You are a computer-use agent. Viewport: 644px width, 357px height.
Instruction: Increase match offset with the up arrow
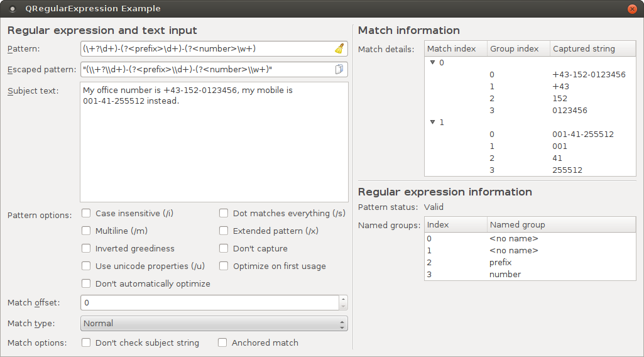343,299
